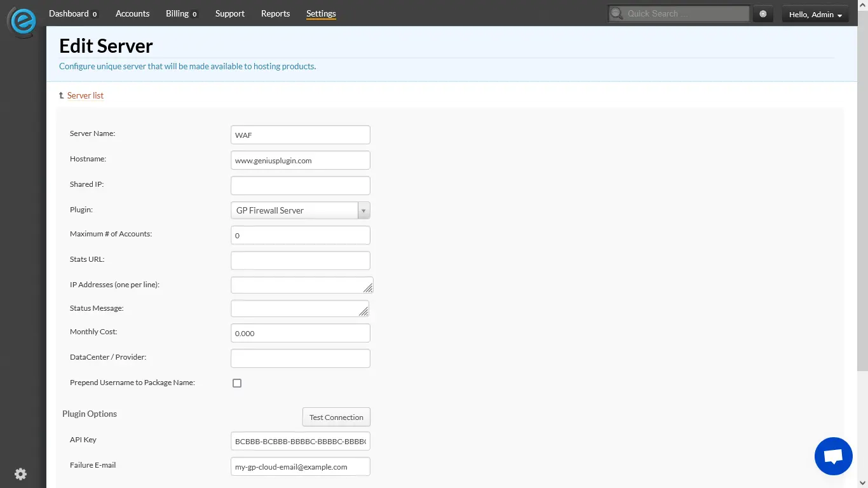Click into the Shared IP field
868x488 pixels.
tap(301, 186)
